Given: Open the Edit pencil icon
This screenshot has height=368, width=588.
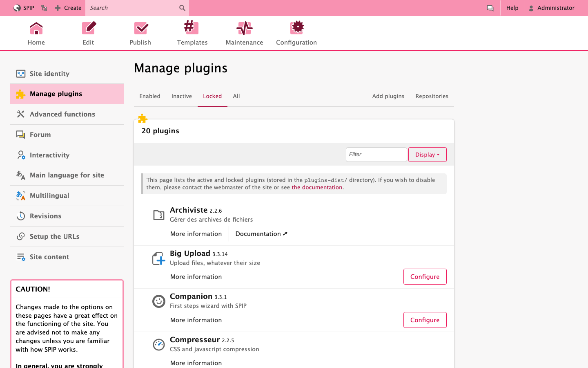Looking at the screenshot, I should point(89,28).
